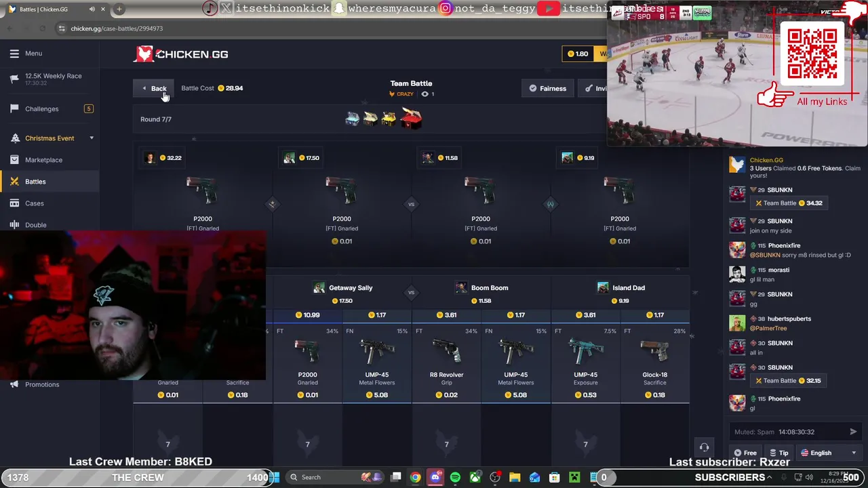Click the Tip button in chat
Viewport: 868px width, 488px height.
point(778,453)
